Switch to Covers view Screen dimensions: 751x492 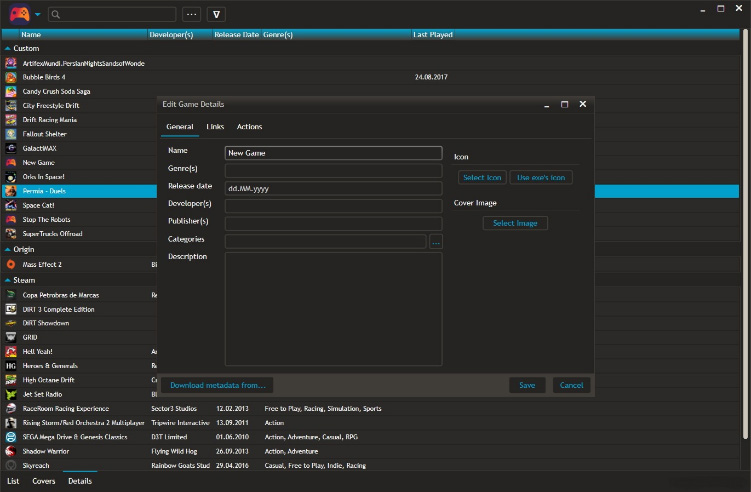pos(44,481)
